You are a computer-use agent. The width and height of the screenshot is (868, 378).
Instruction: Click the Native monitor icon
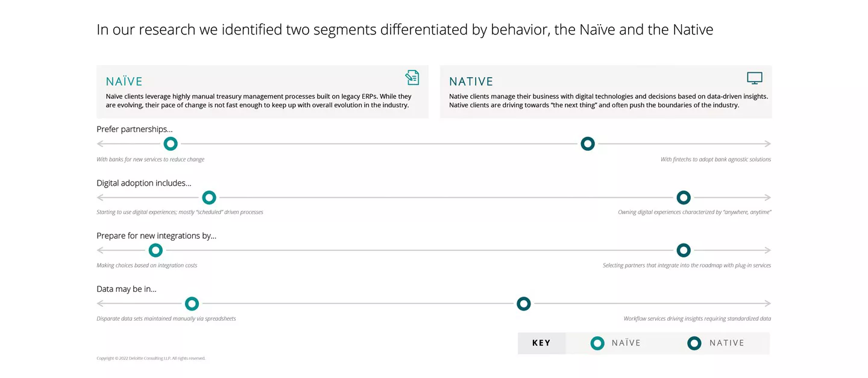coord(754,78)
